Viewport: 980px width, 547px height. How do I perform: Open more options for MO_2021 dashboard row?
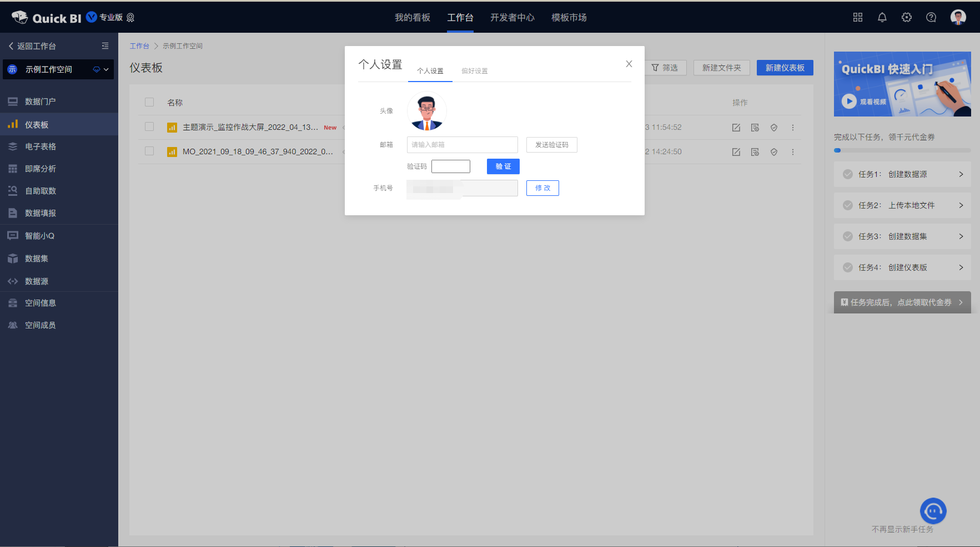(x=792, y=152)
